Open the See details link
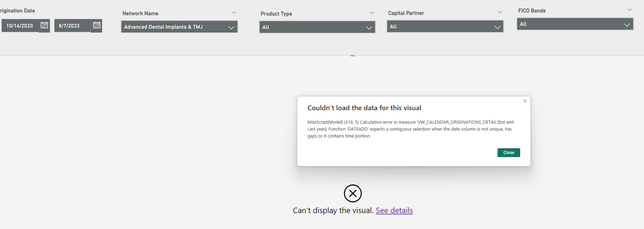The width and height of the screenshot is (644, 229). click(394, 210)
